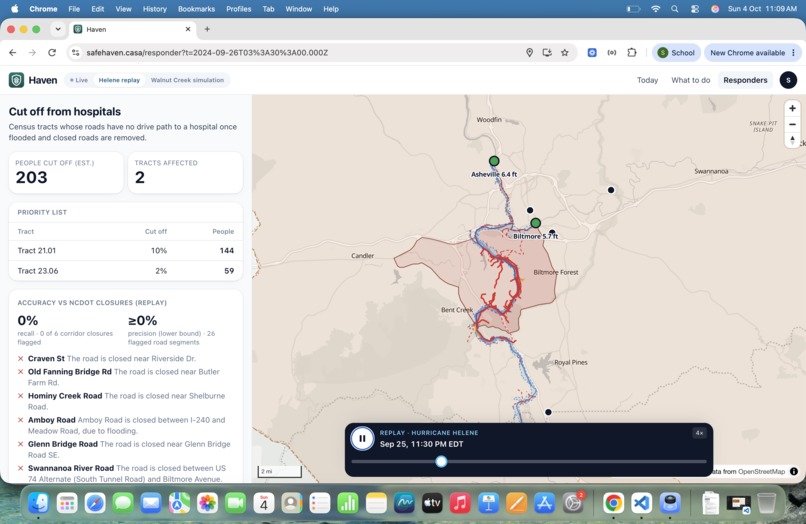Select the Biltmore 5.7 ft gauge marker
Viewport: 806px width, 524px height.
(x=536, y=223)
